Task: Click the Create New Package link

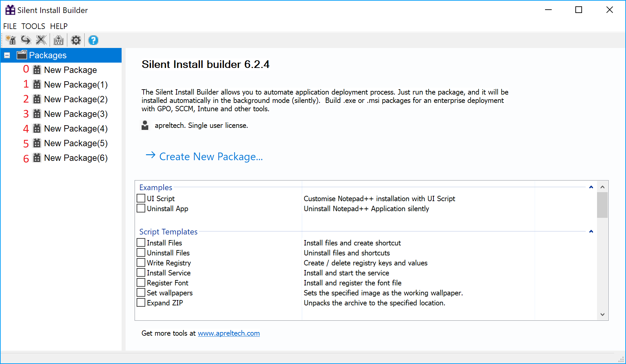Action: pyautogui.click(x=211, y=157)
